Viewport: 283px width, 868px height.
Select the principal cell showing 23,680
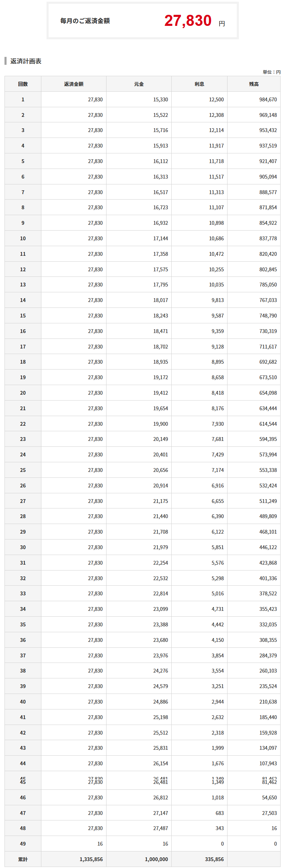(x=160, y=640)
